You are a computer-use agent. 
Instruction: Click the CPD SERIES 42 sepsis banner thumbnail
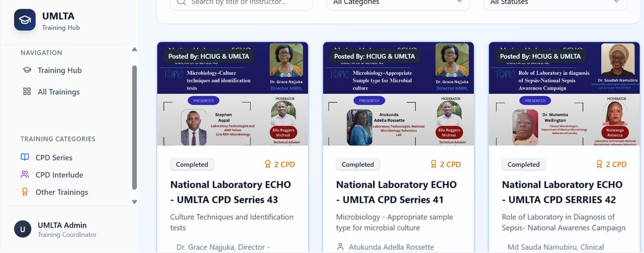click(x=564, y=94)
